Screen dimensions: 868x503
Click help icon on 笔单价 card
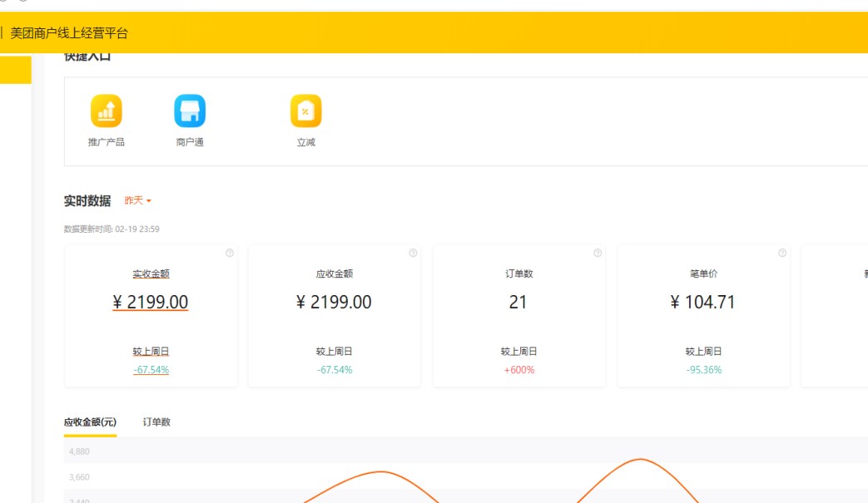tap(782, 253)
